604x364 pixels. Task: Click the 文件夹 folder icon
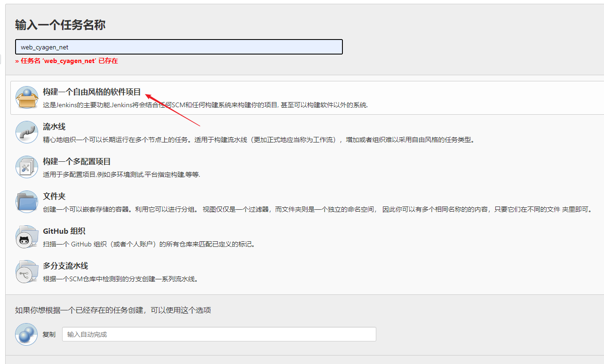tap(26, 202)
